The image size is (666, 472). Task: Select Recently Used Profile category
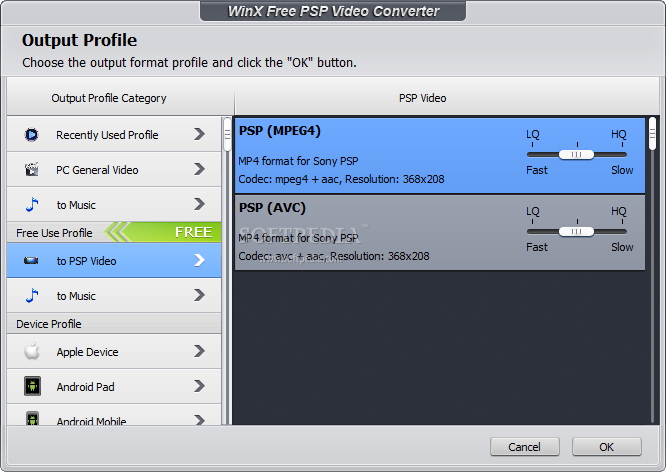click(x=114, y=134)
